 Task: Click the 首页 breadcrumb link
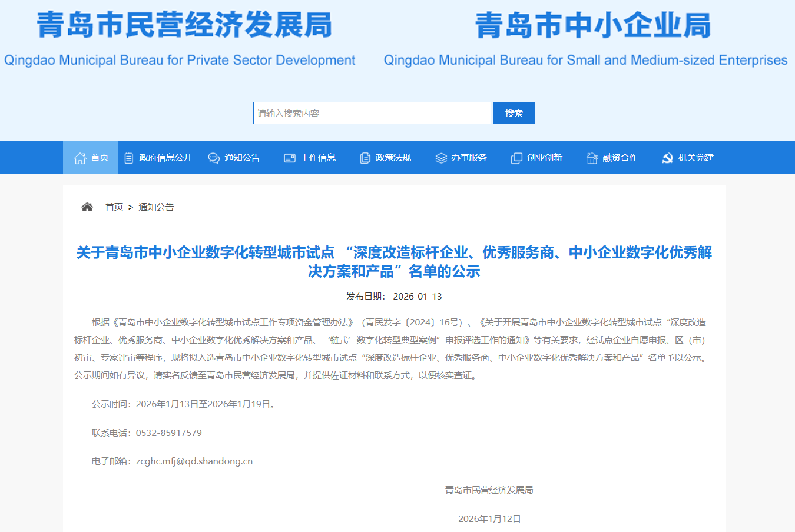(114, 207)
